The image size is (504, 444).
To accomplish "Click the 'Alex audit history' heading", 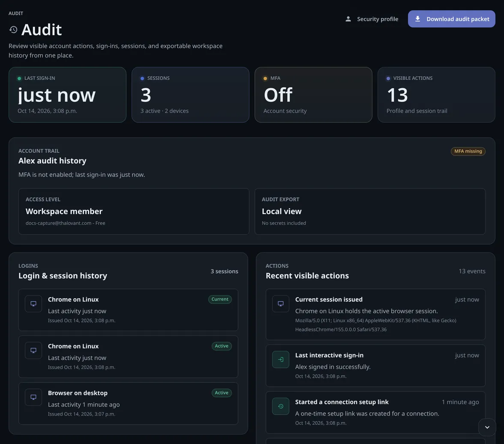I will point(52,160).
